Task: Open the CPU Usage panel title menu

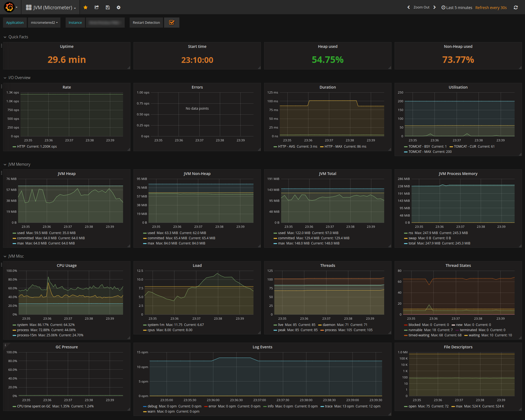Action: coord(66,266)
